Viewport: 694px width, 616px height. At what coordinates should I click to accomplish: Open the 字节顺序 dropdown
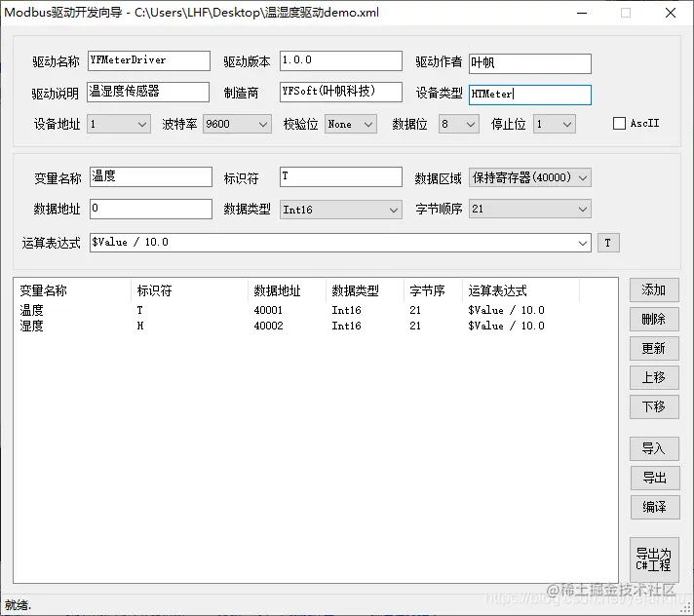pos(530,210)
